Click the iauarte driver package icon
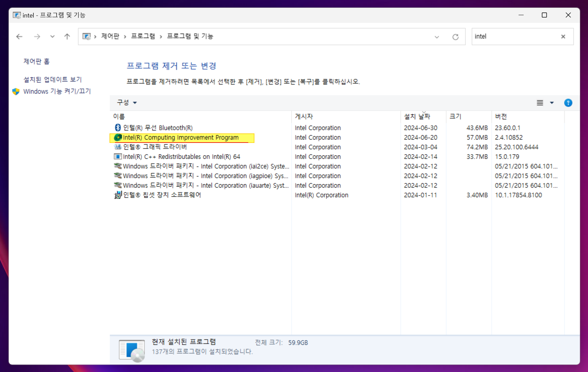Image resolution: width=588 pixels, height=372 pixels. click(x=118, y=185)
